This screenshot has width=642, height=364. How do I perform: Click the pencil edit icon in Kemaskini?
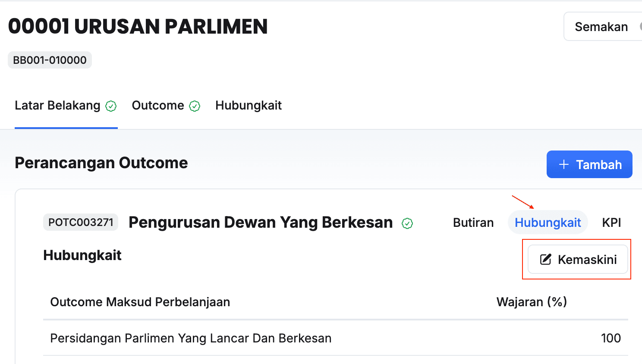click(x=546, y=259)
